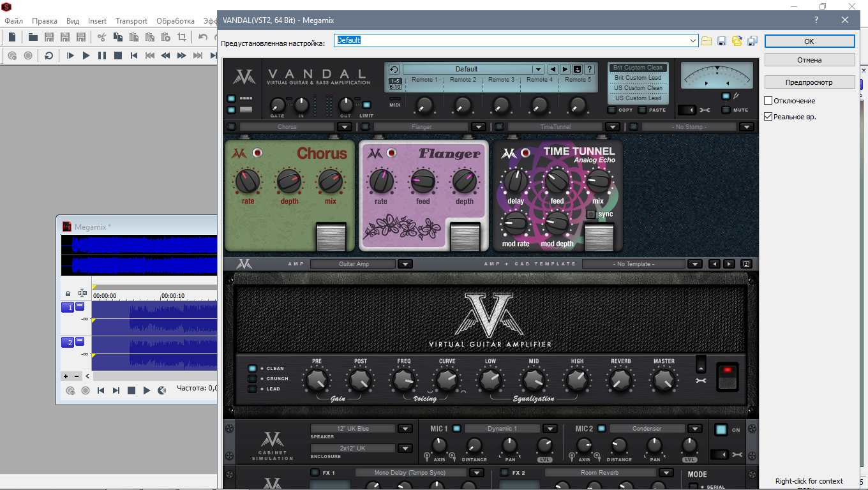This screenshot has height=490, width=868.
Task: Toggle the Реальное вр. checkbox
Action: point(768,117)
